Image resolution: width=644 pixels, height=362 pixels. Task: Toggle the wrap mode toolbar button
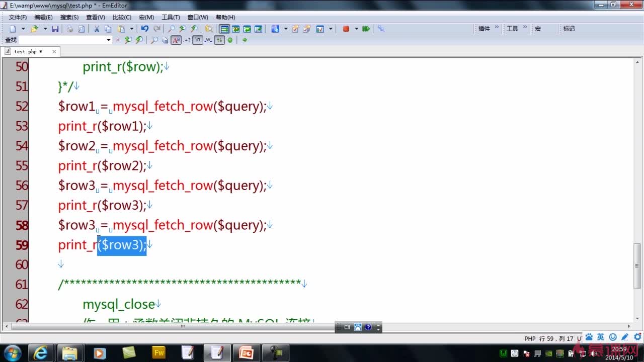[x=224, y=29]
